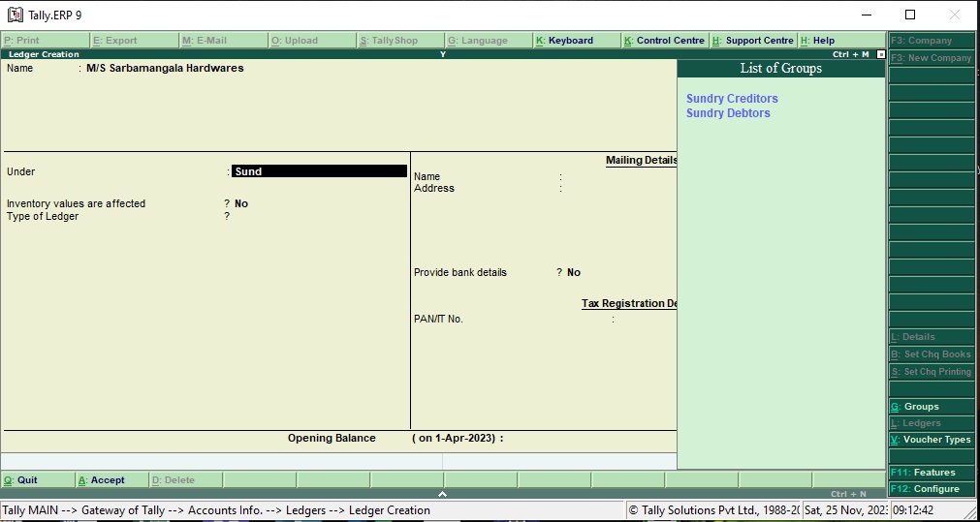Open the Help button in top bar
This screenshot has height=522, width=980.
click(842, 41)
